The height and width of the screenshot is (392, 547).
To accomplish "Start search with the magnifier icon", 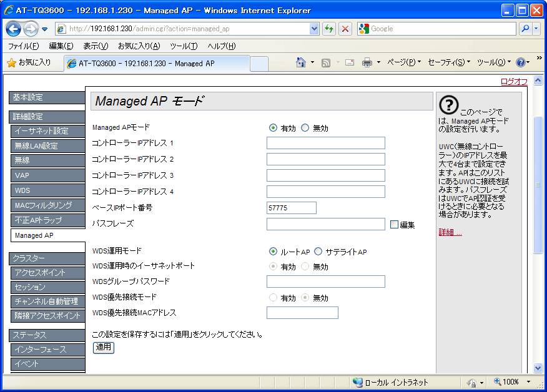I will point(525,29).
